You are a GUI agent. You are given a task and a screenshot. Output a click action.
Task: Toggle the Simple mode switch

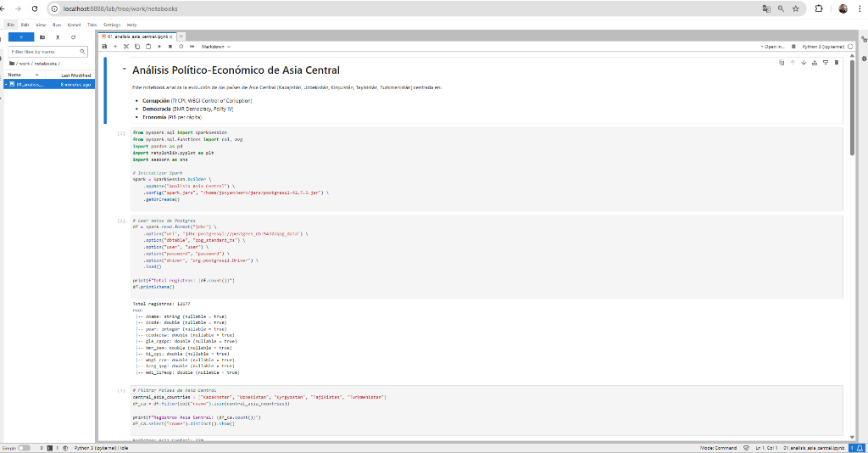(24, 447)
